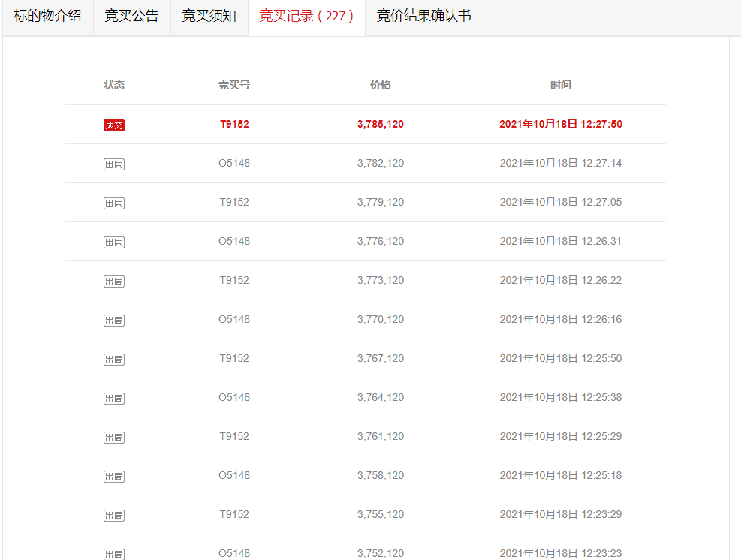Click the 时间 column header
This screenshot has height=560, width=741.
[561, 85]
